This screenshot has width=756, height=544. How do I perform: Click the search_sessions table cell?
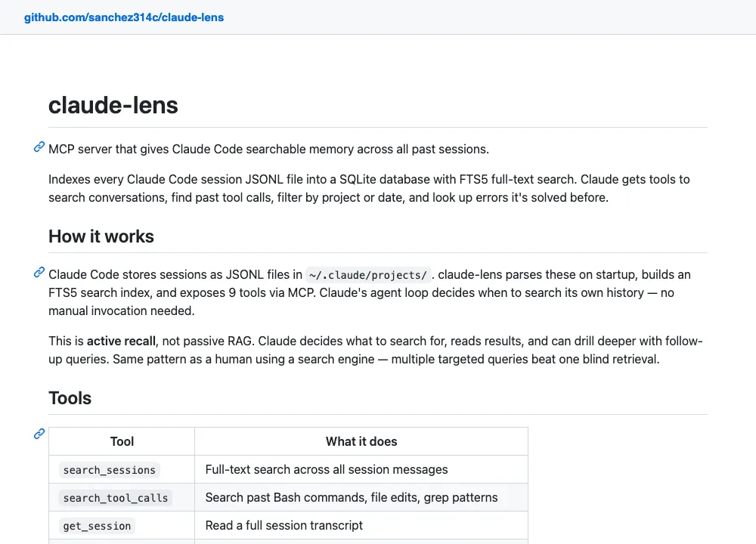tap(122, 470)
